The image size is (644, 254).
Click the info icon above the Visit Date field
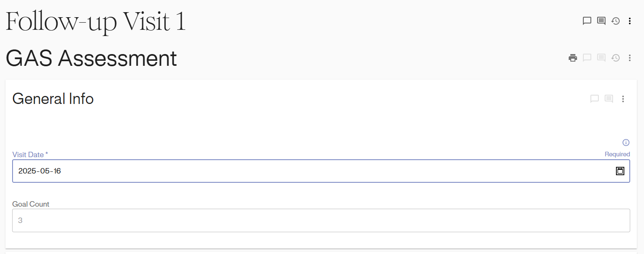(626, 143)
